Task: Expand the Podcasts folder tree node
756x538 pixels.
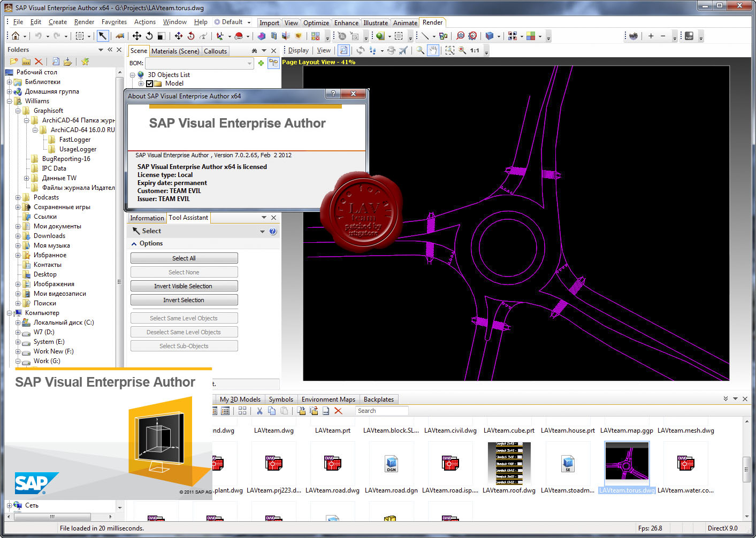Action: (18, 197)
